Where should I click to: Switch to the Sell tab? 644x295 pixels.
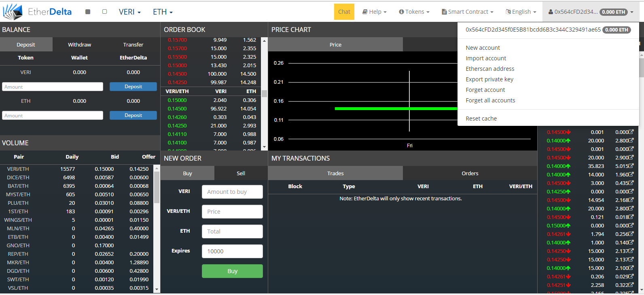tap(241, 173)
